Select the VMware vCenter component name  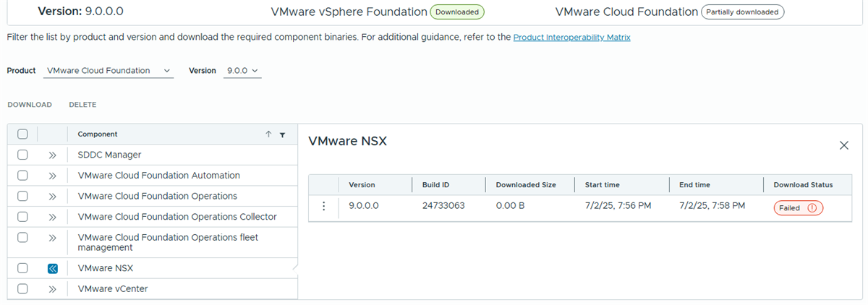click(x=112, y=289)
